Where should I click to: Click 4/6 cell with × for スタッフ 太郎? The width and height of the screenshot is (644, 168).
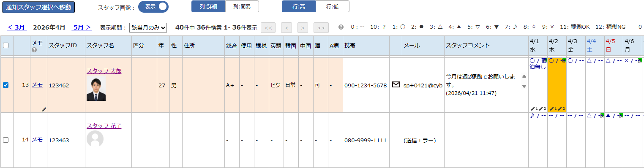coord(633,85)
